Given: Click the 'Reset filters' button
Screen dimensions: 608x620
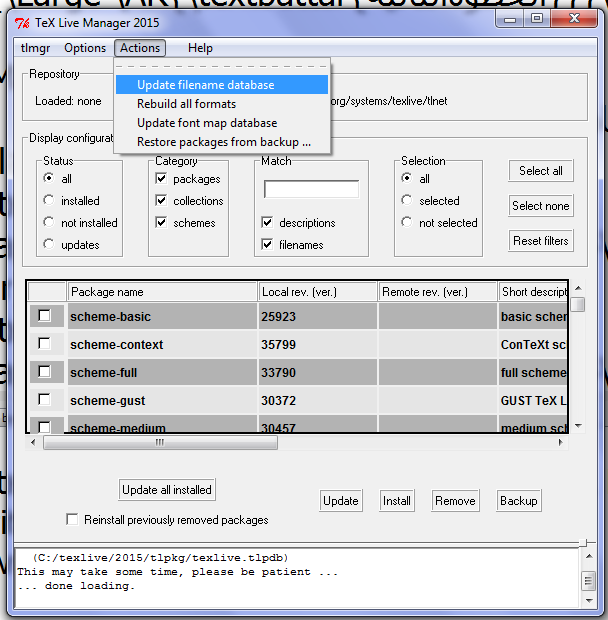Looking at the screenshot, I should (541, 241).
